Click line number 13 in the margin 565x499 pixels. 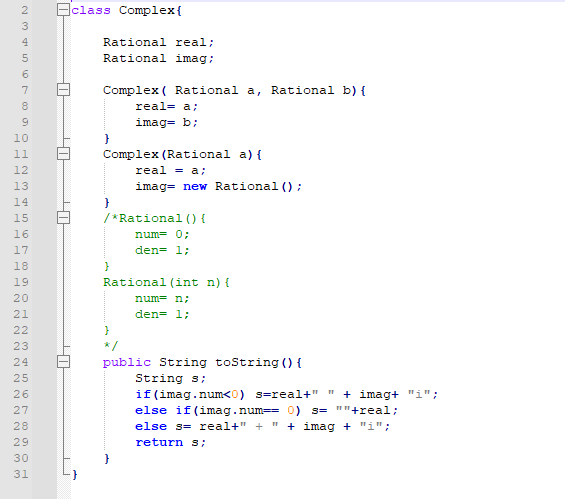point(21,186)
